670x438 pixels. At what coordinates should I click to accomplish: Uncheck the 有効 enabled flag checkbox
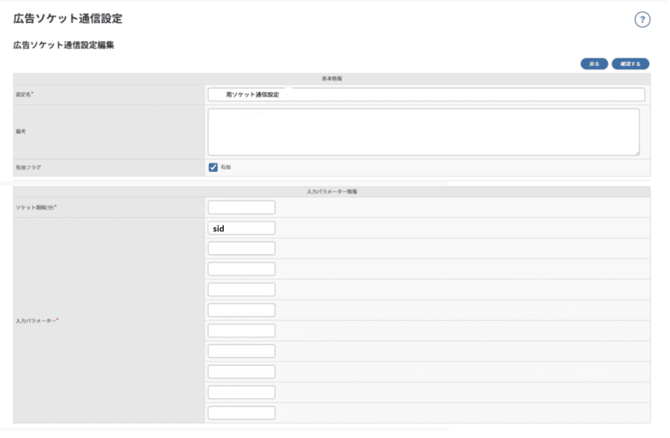point(213,167)
